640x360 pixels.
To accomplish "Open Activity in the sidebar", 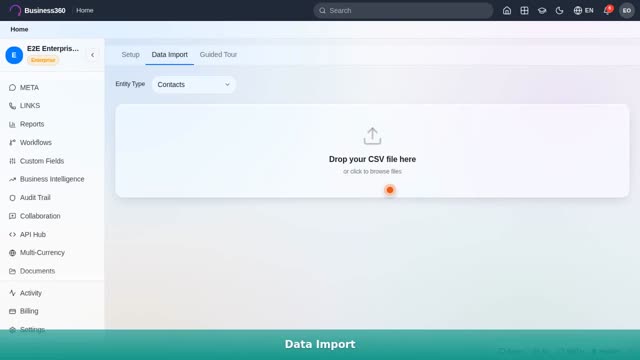I will (x=52, y=293).
